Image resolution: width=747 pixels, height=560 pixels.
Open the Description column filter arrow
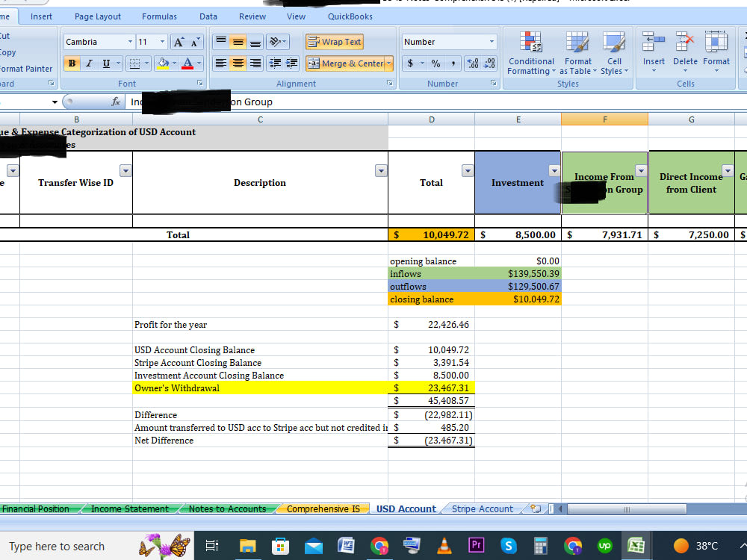(381, 169)
